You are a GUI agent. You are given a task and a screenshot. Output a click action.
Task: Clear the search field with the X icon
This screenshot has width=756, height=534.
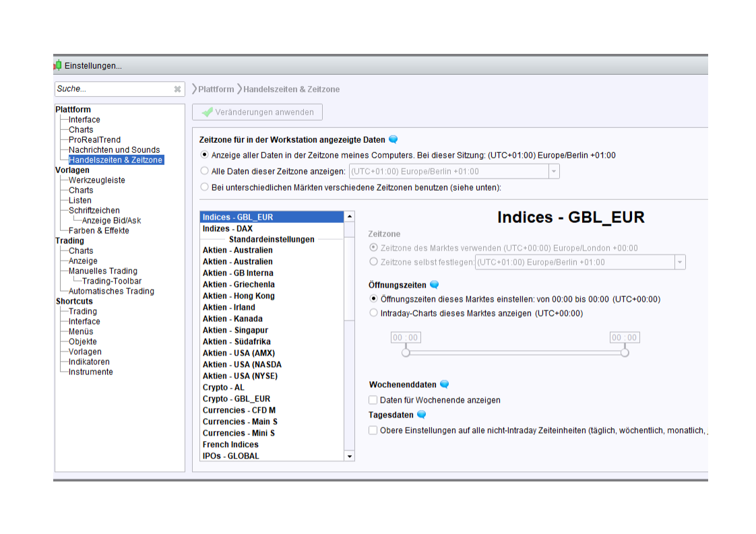coord(177,89)
